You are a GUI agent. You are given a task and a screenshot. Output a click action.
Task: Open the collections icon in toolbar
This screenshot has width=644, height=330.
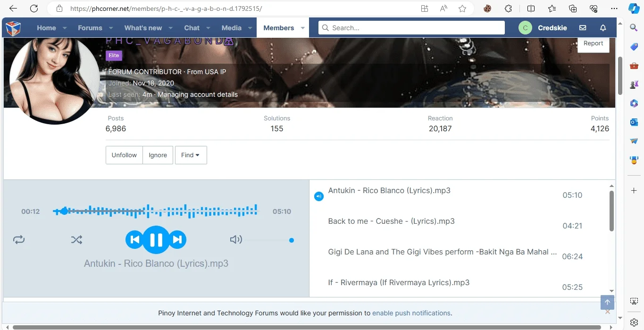(x=573, y=8)
